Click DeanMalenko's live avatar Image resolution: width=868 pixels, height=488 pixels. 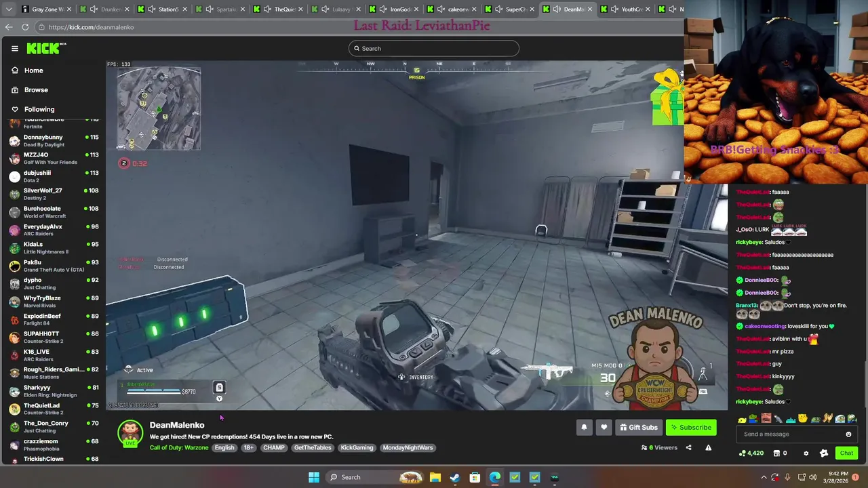(x=130, y=434)
